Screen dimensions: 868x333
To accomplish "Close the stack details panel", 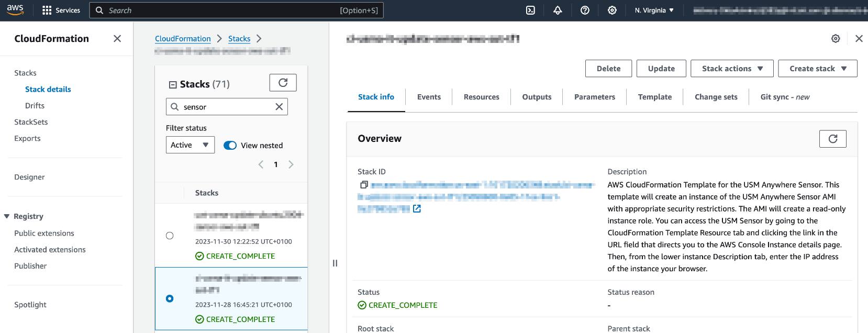I will 859,39.
